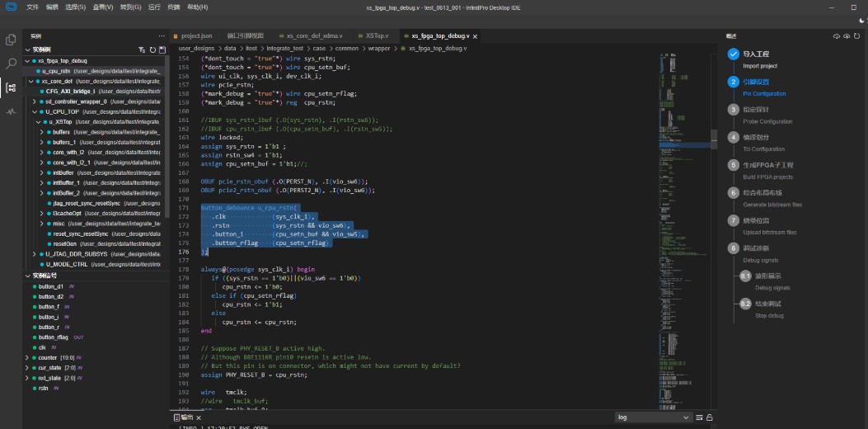This screenshot has width=868, height=429.
Task: Open the Explorer files icon in activity bar
Action: click(11, 40)
